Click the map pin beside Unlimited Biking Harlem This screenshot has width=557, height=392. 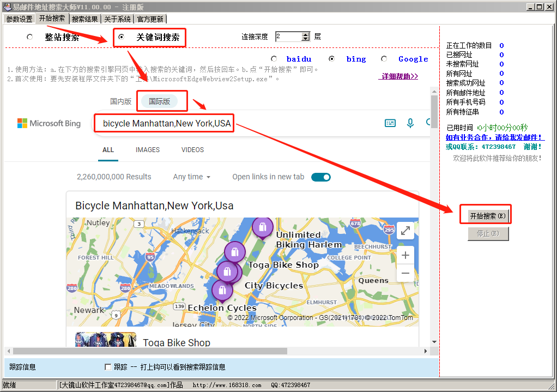pyautogui.click(x=263, y=227)
